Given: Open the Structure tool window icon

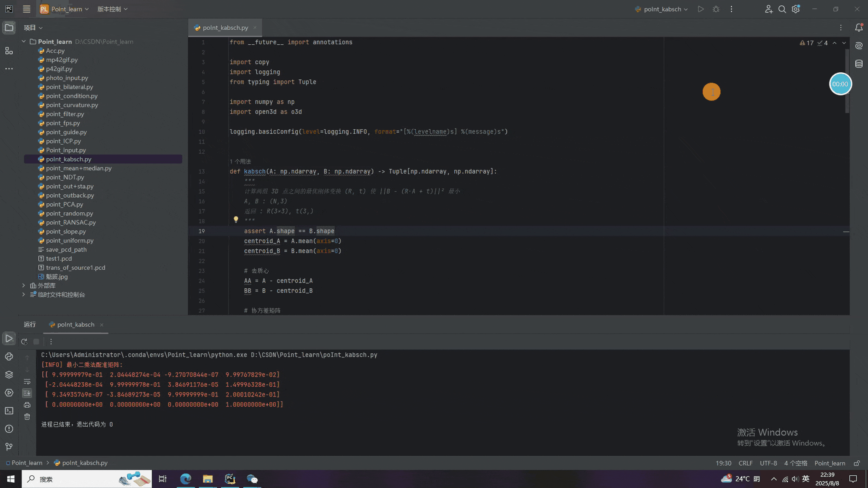Looking at the screenshot, I should click(9, 51).
